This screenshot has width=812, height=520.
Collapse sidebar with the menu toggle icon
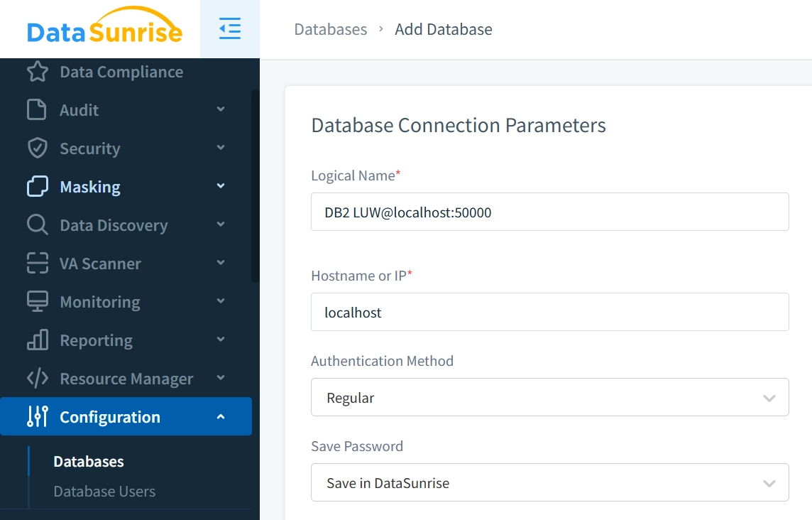230,29
